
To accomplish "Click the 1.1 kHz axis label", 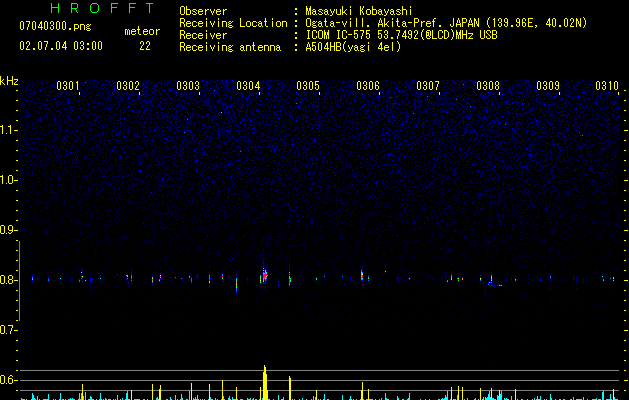I will pos(8,130).
